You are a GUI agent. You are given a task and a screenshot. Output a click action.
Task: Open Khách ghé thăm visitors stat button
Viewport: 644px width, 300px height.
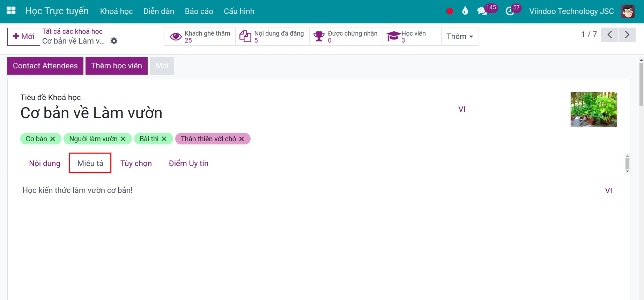pyautogui.click(x=200, y=37)
